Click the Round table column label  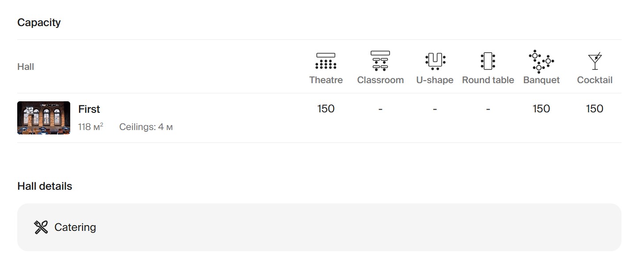pos(488,80)
